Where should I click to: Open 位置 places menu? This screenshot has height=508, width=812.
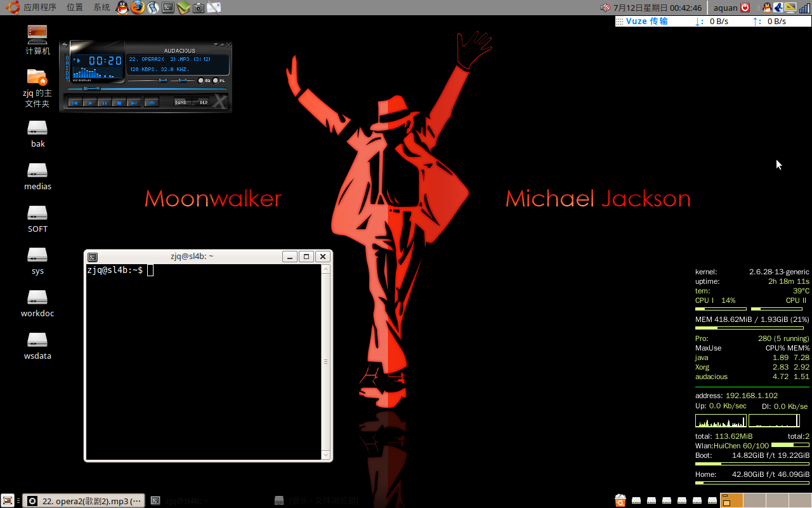coord(75,8)
